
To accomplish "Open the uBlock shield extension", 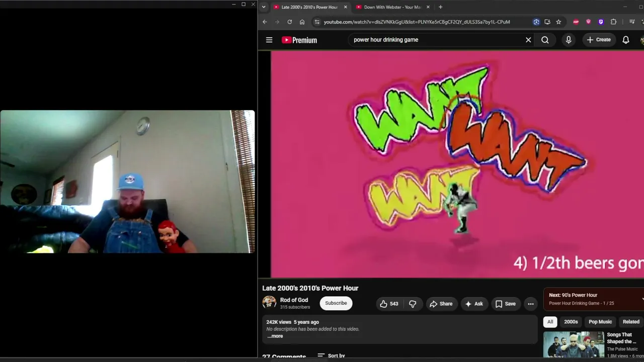I will [588, 22].
